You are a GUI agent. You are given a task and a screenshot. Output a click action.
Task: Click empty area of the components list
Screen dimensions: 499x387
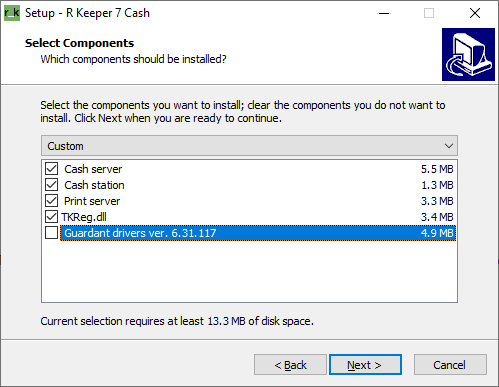pyautogui.click(x=249, y=272)
